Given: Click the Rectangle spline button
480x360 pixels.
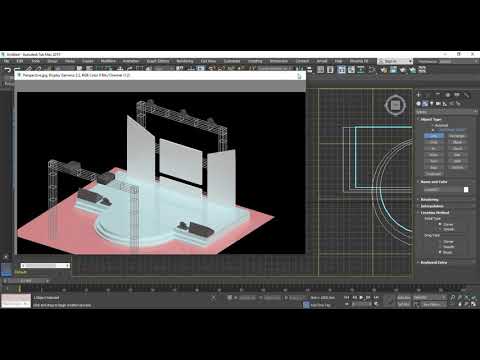Looking at the screenshot, I should pos(457,136).
